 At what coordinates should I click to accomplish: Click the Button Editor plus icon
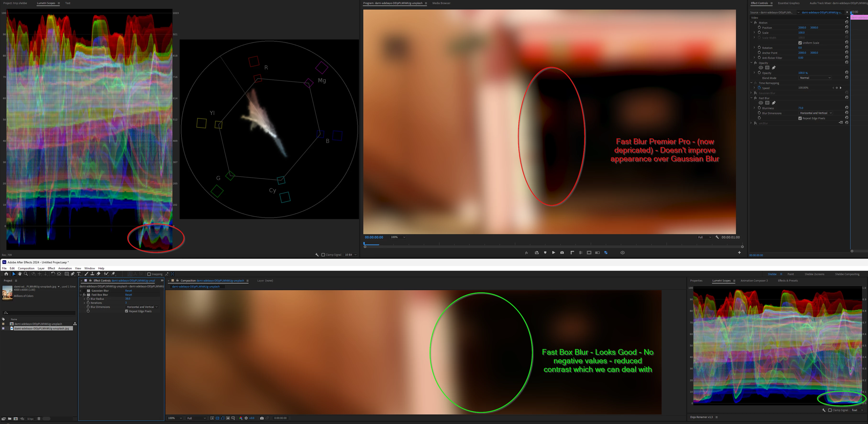pos(739,253)
